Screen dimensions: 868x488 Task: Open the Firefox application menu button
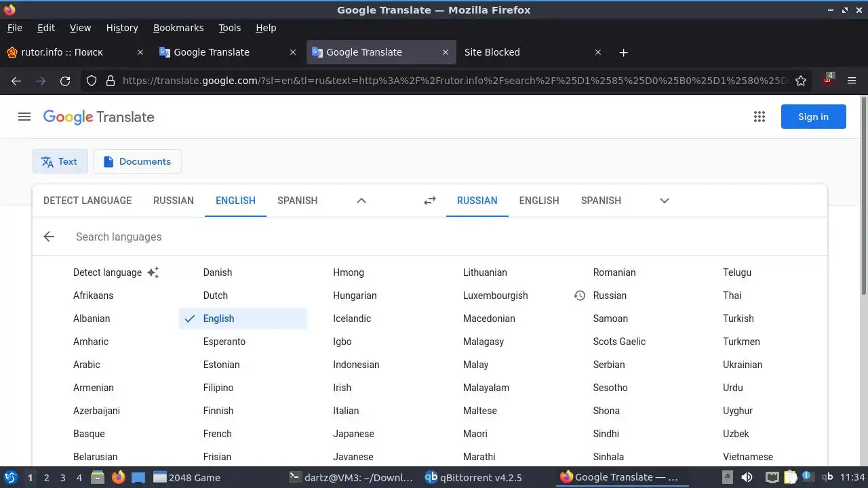coord(852,81)
